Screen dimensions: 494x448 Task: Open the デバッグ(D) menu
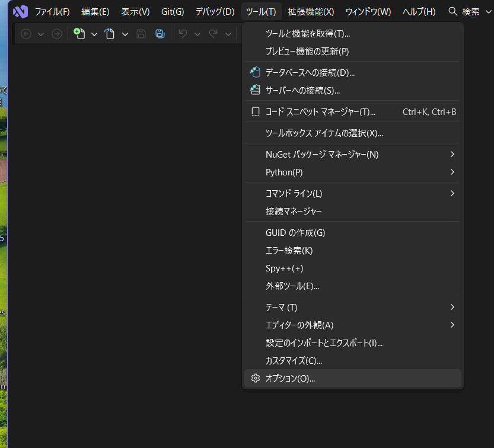[215, 12]
